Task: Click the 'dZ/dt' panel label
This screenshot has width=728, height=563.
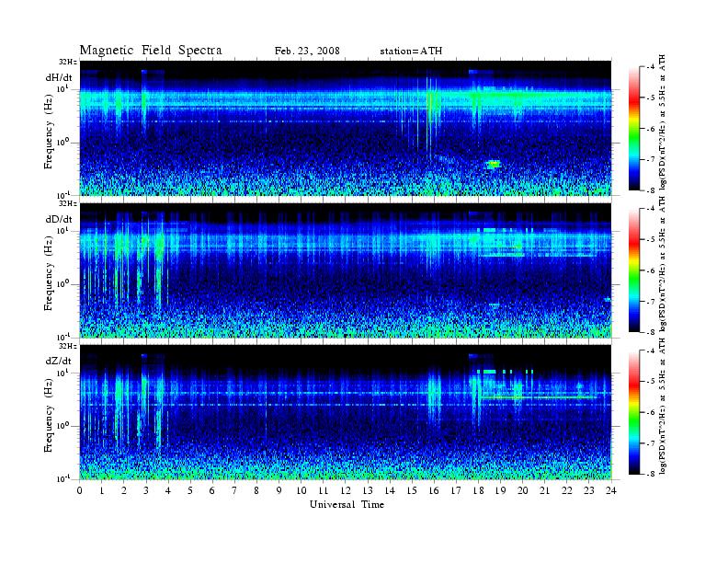Action: click(59, 361)
